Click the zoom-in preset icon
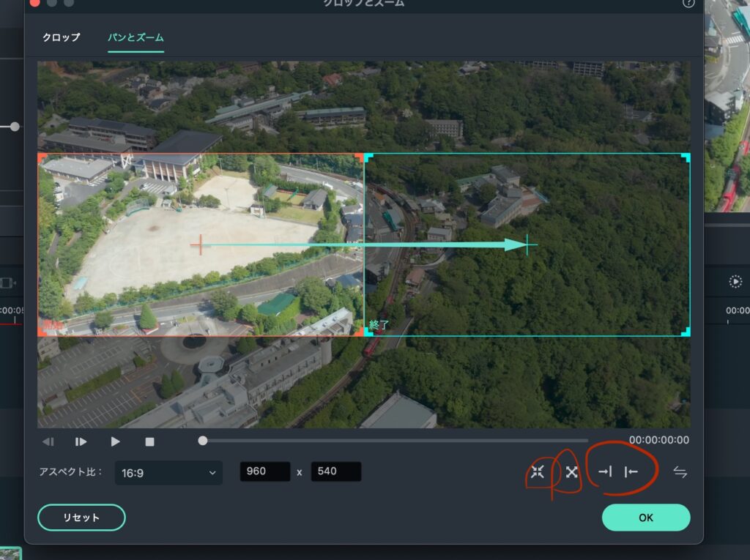Viewport: 750px width, 560px height. pyautogui.click(x=538, y=472)
